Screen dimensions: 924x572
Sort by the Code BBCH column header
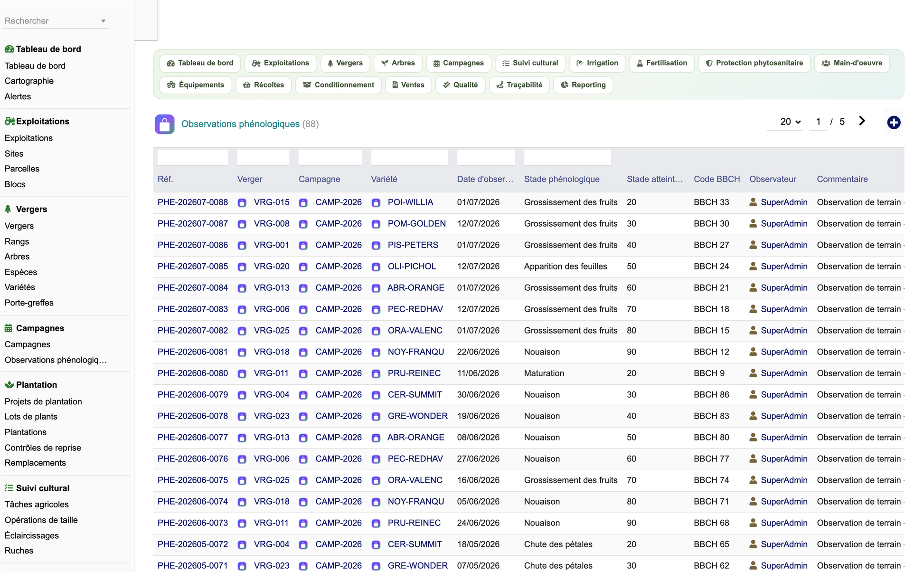click(717, 180)
